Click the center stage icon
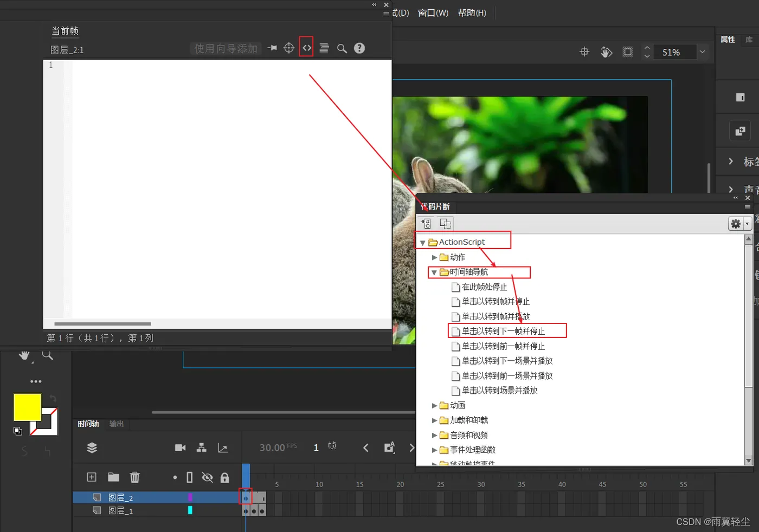759x532 pixels. [x=584, y=52]
